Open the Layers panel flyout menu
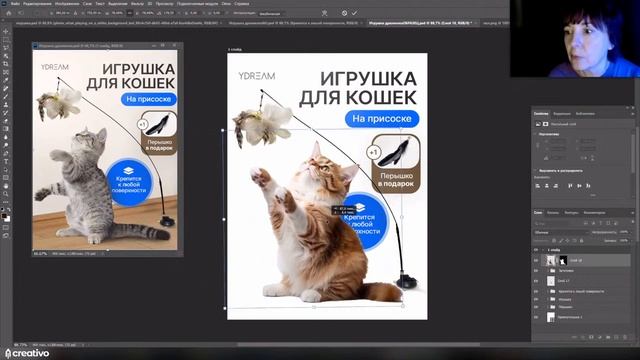Viewport: 640px width, 360px height. (x=632, y=213)
